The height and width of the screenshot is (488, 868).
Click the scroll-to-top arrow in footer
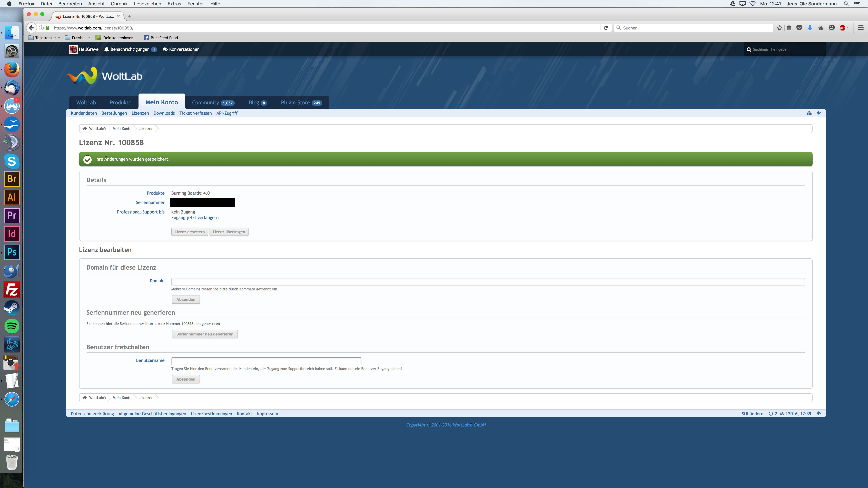tap(818, 414)
